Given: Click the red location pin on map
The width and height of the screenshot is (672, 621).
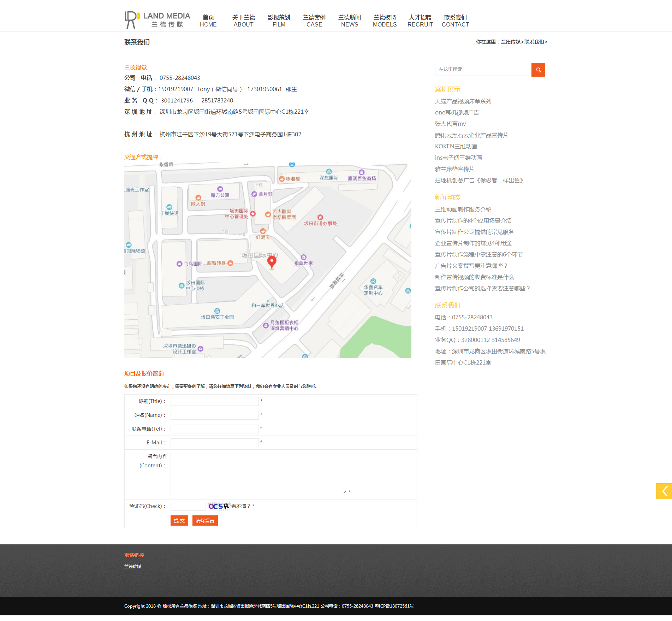Looking at the screenshot, I should (272, 262).
